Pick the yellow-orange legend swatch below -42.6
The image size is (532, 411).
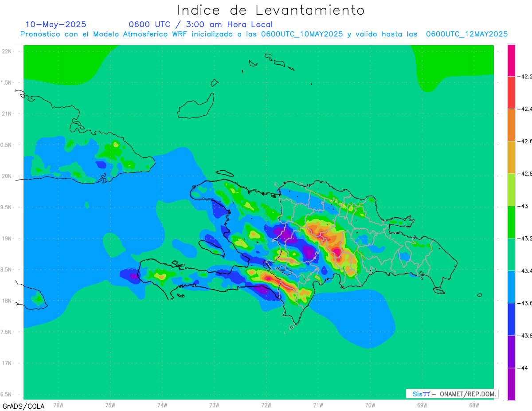(x=511, y=157)
